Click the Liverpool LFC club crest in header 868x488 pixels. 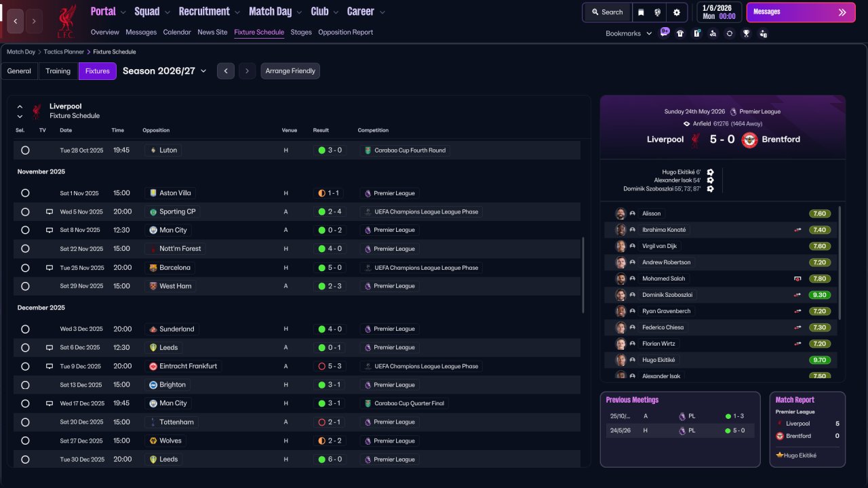pyautogui.click(x=66, y=21)
